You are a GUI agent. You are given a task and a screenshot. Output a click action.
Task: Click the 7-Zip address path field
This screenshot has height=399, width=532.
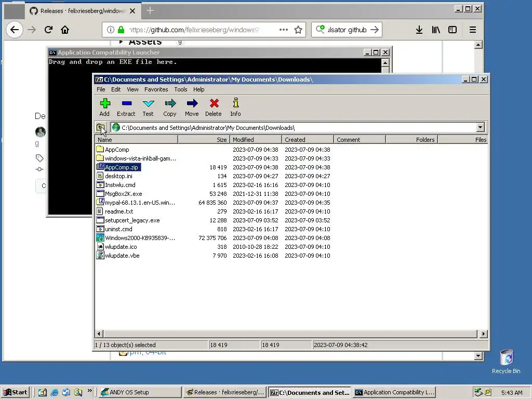pos(294,128)
